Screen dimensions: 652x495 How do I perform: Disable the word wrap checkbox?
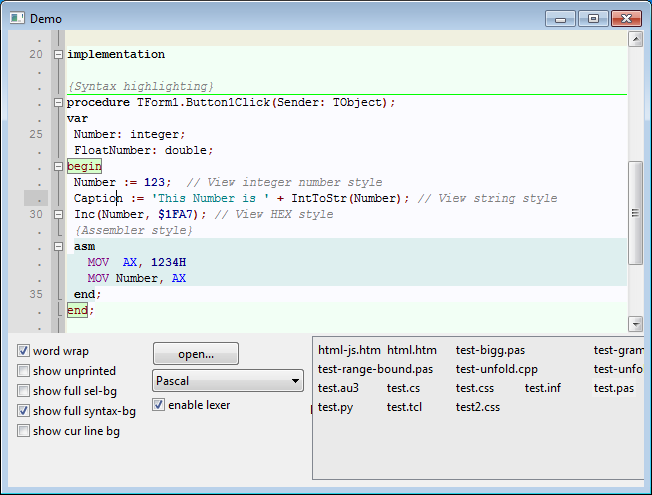(x=23, y=351)
